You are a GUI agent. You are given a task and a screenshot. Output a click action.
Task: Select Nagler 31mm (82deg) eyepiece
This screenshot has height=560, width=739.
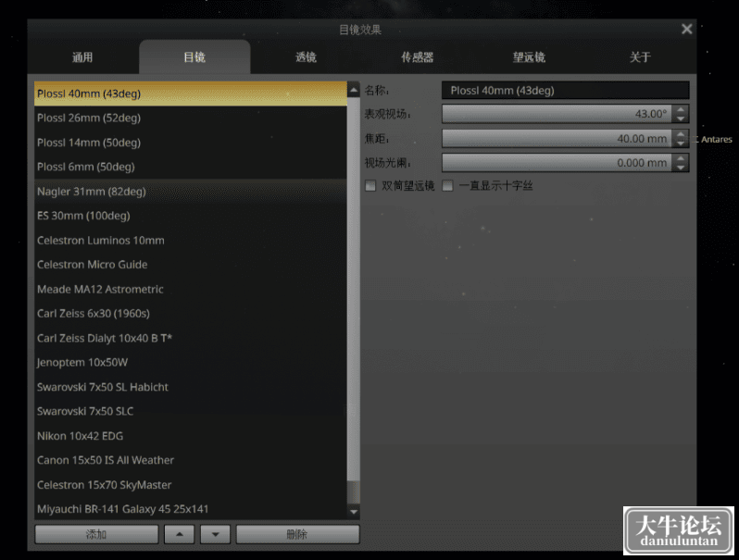(x=191, y=192)
